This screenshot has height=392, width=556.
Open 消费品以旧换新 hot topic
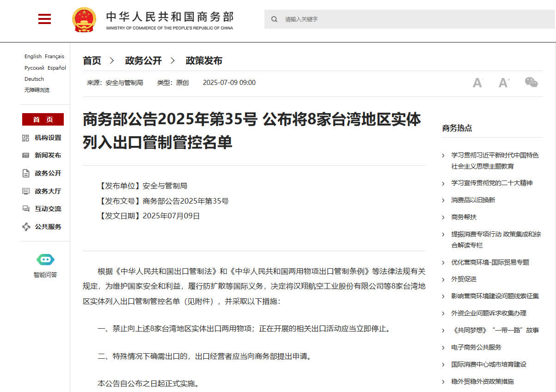pos(473,200)
